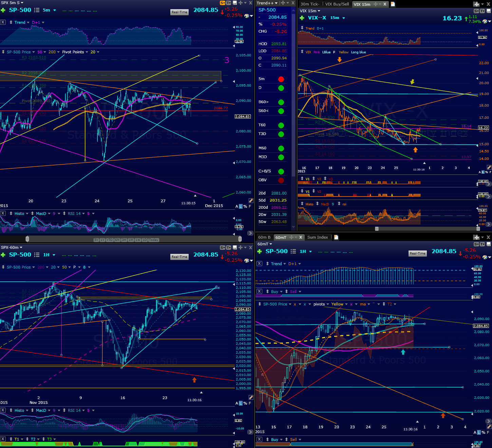Click the save disk icon on VIX 15m chart
Viewport: 492px width, 448px height.
(x=489, y=11)
